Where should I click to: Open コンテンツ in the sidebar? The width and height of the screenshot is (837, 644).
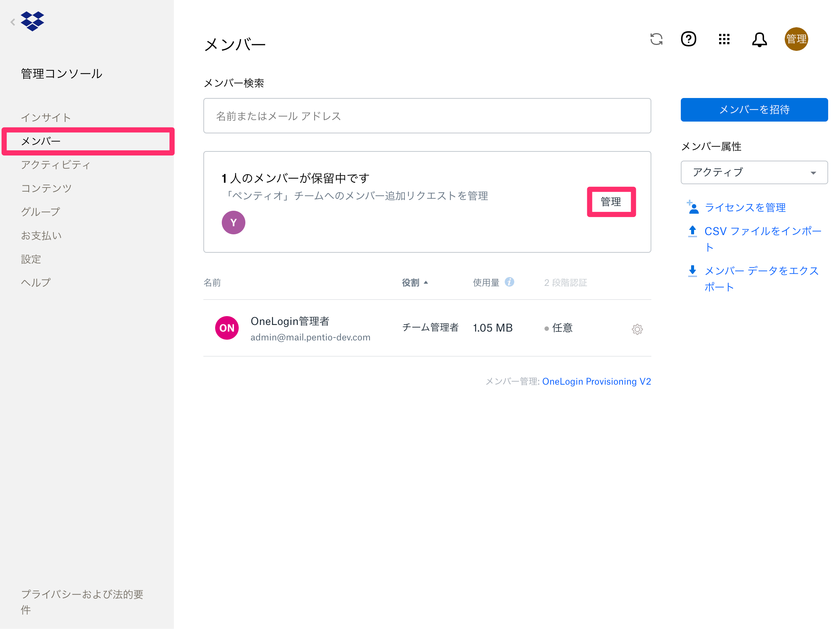coord(46,188)
